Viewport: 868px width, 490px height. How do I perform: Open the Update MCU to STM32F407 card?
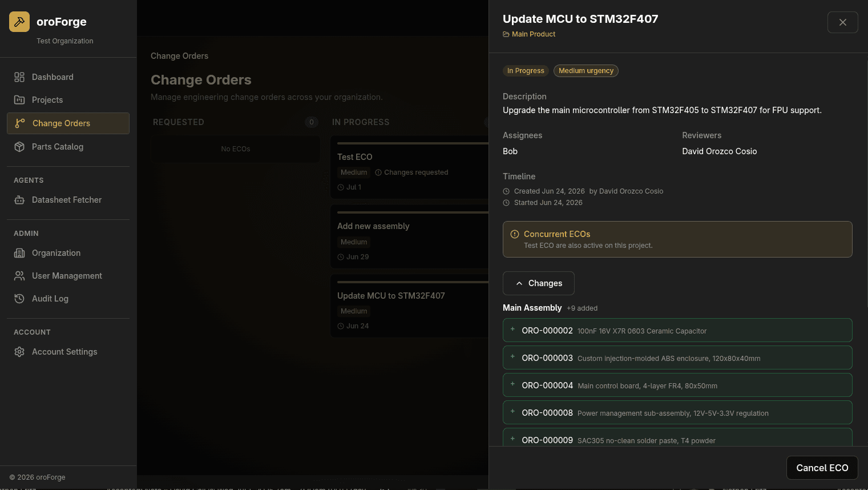[409, 306]
